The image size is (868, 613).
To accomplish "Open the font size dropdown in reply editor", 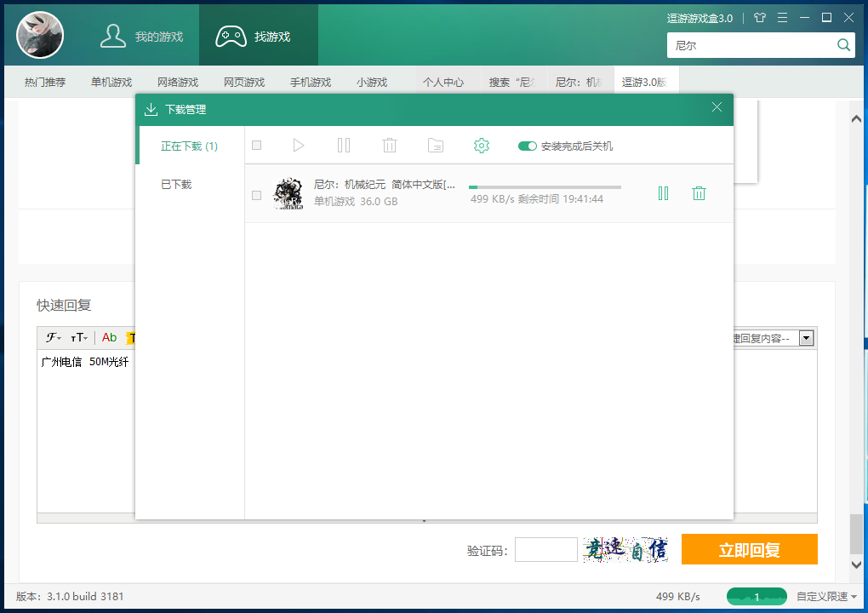I will [79, 337].
